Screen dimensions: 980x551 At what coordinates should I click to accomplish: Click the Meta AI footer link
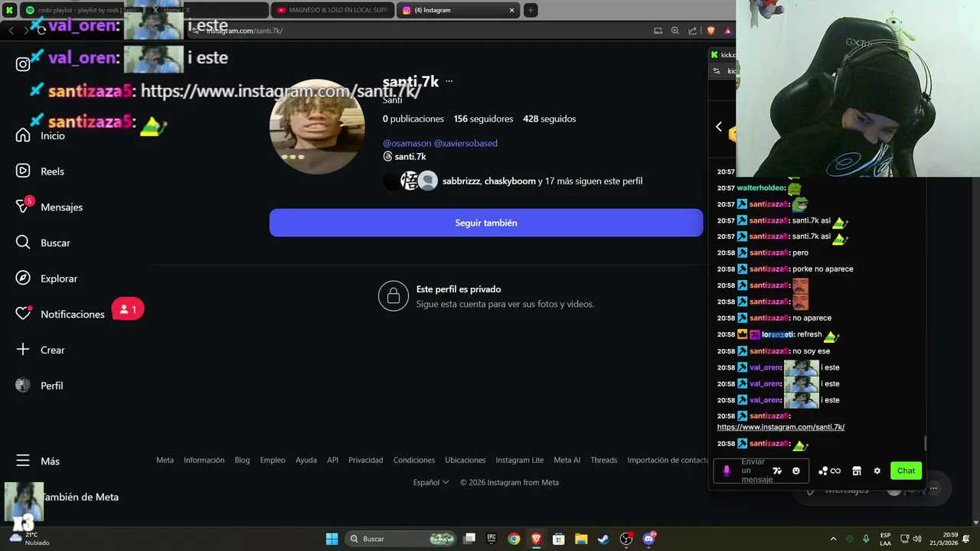(567, 460)
